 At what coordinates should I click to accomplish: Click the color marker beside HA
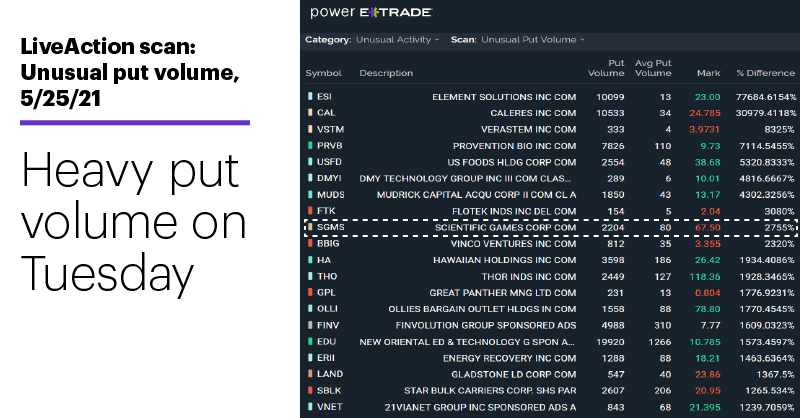[310, 260]
